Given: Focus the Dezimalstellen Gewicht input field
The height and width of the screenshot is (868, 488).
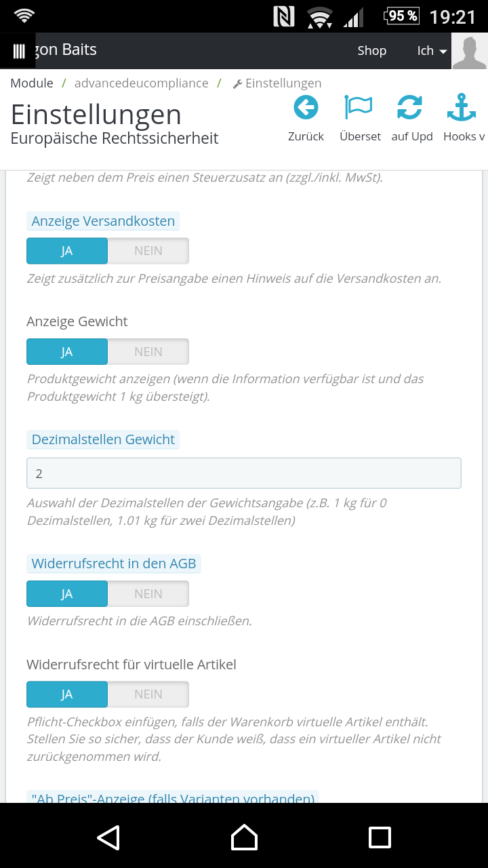Looking at the screenshot, I should click(244, 473).
